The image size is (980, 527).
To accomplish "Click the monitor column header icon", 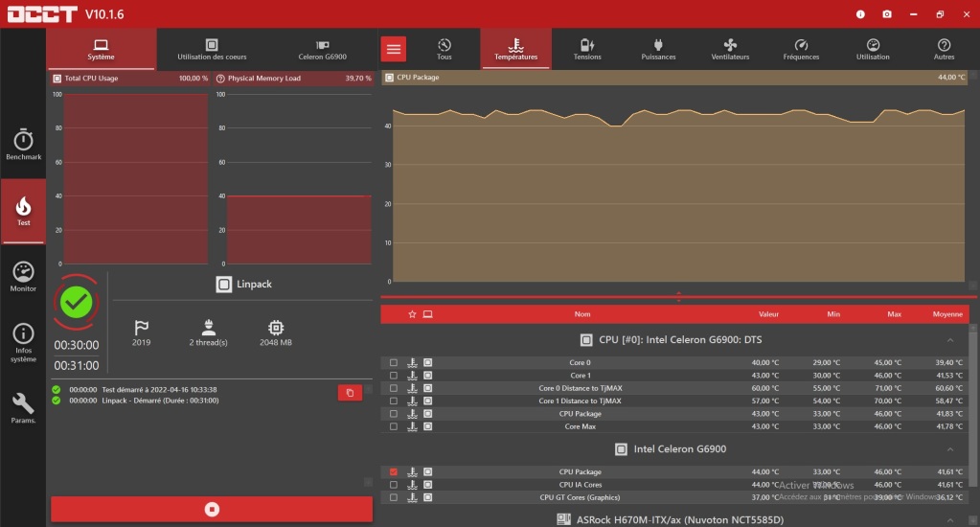I will [427, 314].
